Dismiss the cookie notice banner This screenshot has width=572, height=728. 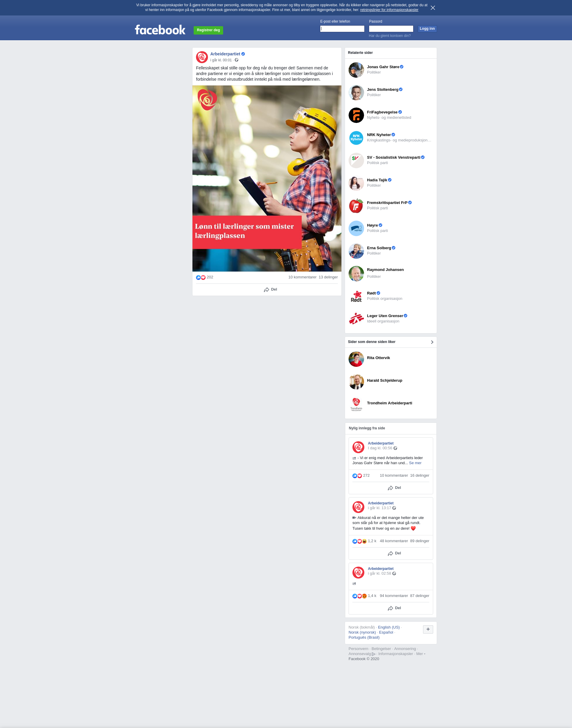(433, 8)
